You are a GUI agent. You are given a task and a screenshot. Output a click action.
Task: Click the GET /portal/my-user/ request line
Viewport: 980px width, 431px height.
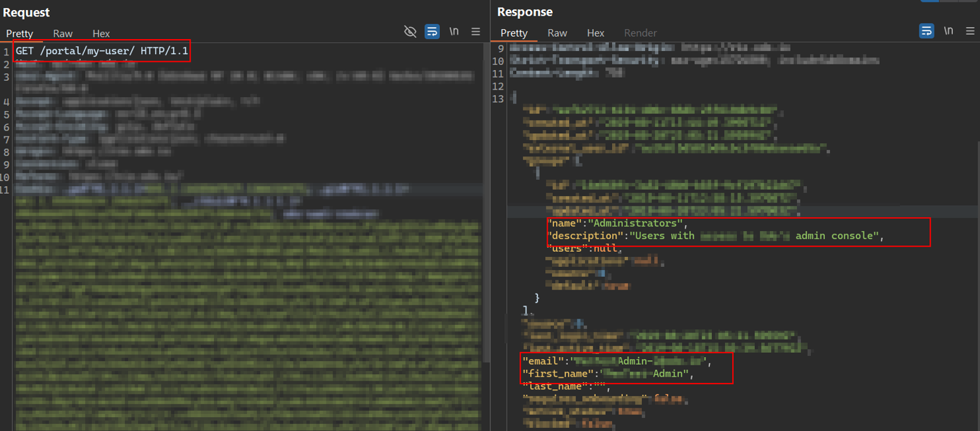tap(102, 51)
